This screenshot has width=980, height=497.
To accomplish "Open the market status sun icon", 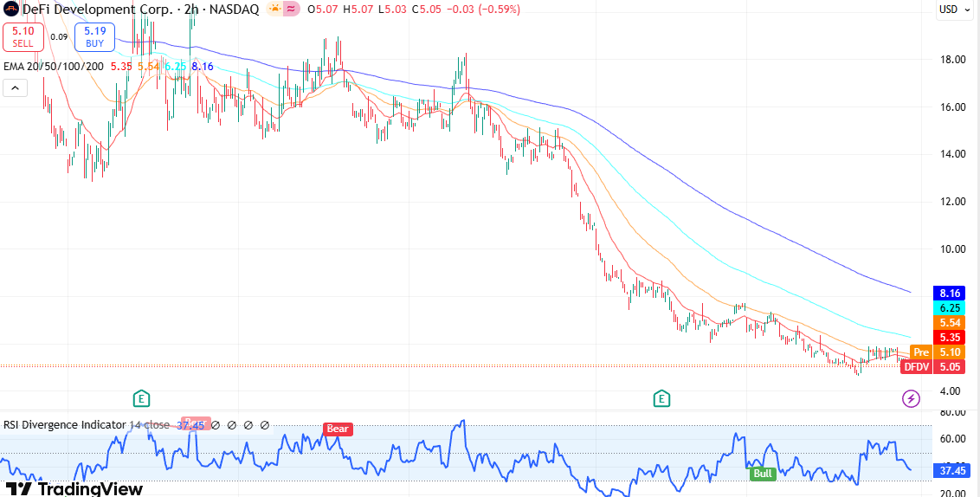I will 274,9.
